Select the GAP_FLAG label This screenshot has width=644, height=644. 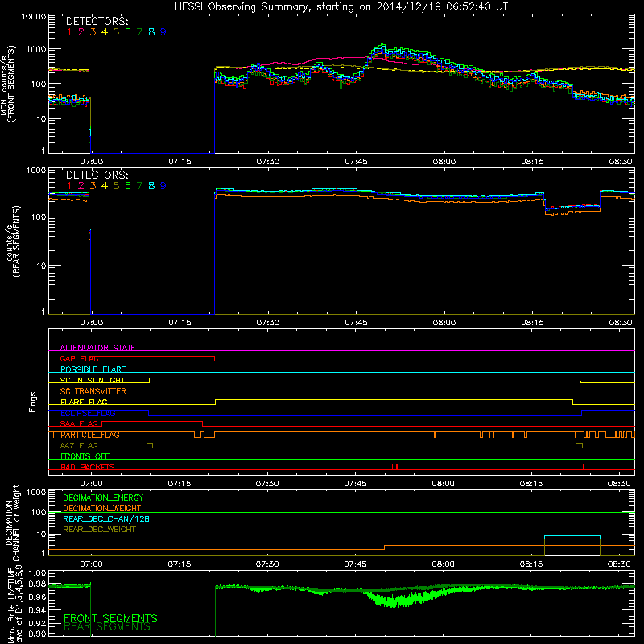click(x=79, y=358)
